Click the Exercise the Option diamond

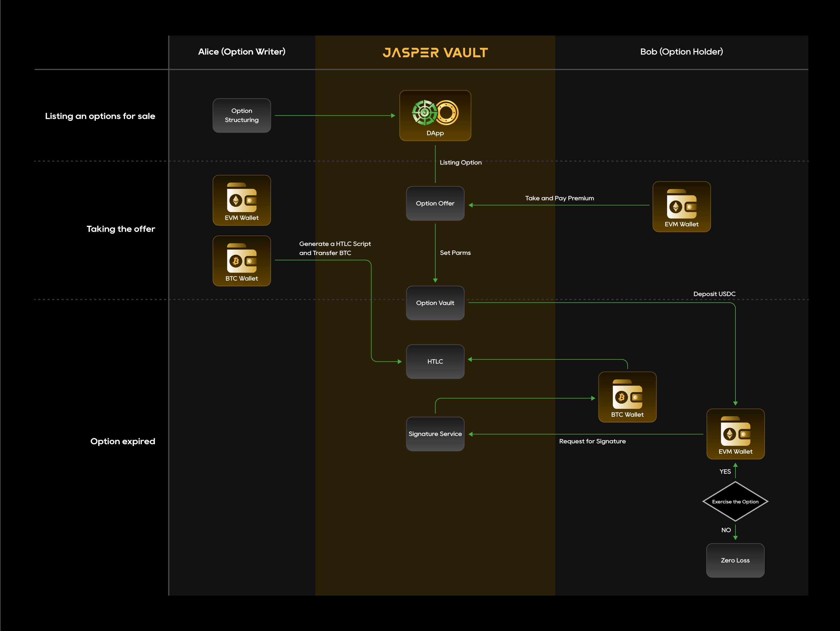pyautogui.click(x=735, y=502)
